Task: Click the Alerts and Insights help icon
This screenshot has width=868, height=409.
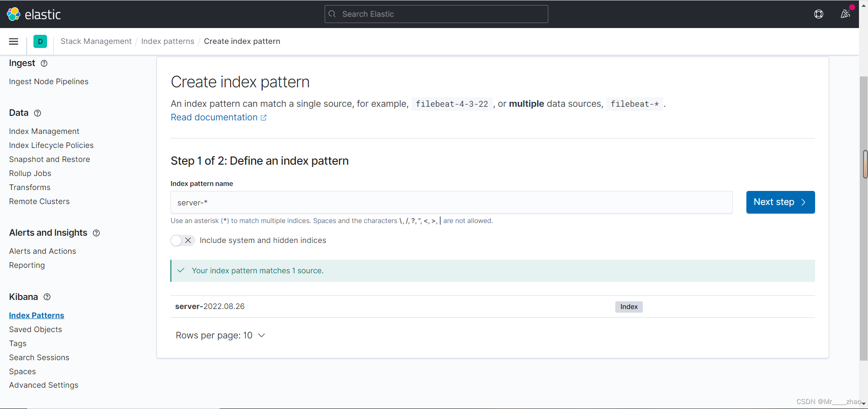Action: pyautogui.click(x=96, y=233)
